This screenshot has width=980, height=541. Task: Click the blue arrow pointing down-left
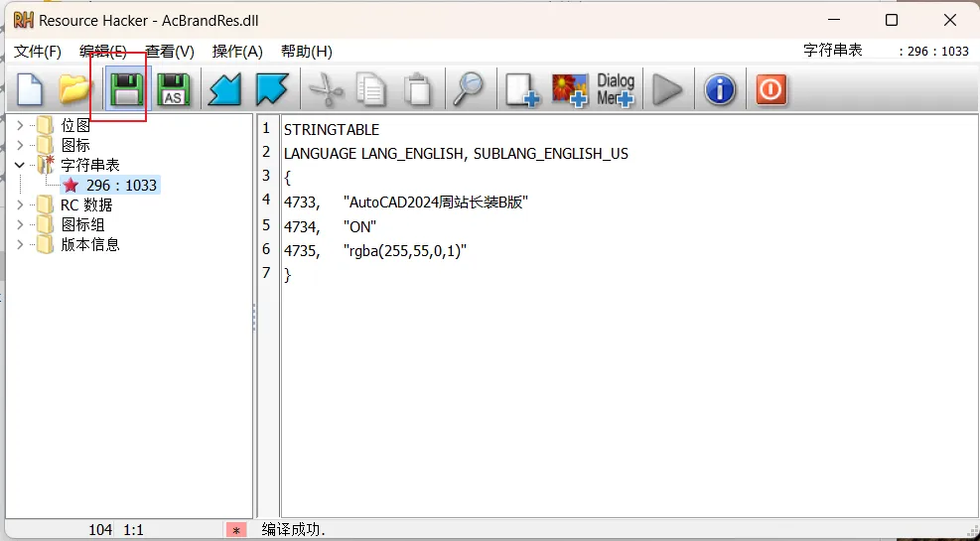click(225, 90)
